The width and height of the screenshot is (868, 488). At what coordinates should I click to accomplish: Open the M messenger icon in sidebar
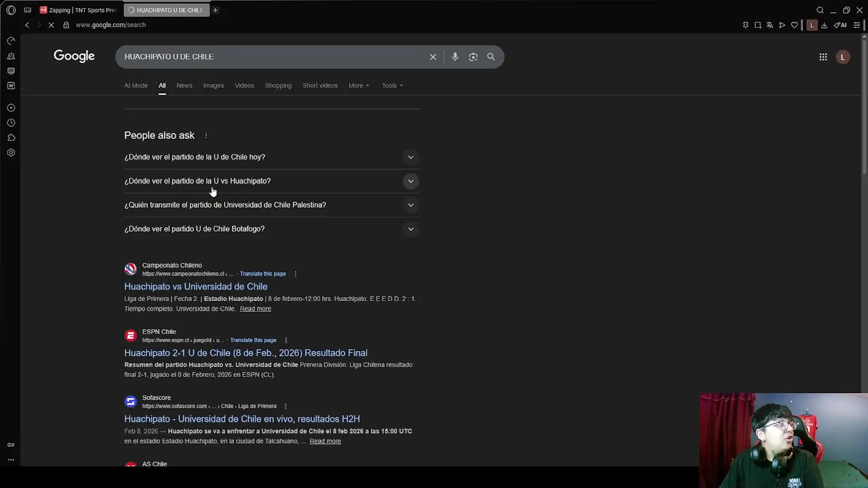[x=11, y=85]
